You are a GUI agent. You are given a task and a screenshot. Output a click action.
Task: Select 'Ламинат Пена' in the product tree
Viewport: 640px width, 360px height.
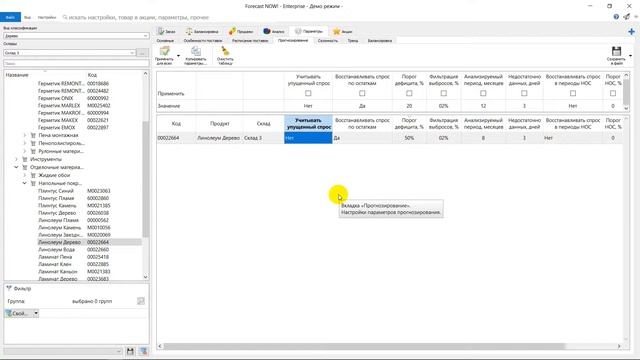(55, 257)
